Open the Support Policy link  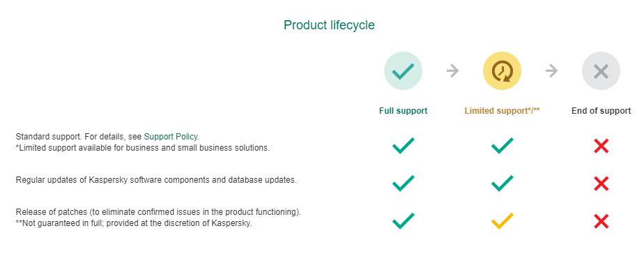[171, 137]
